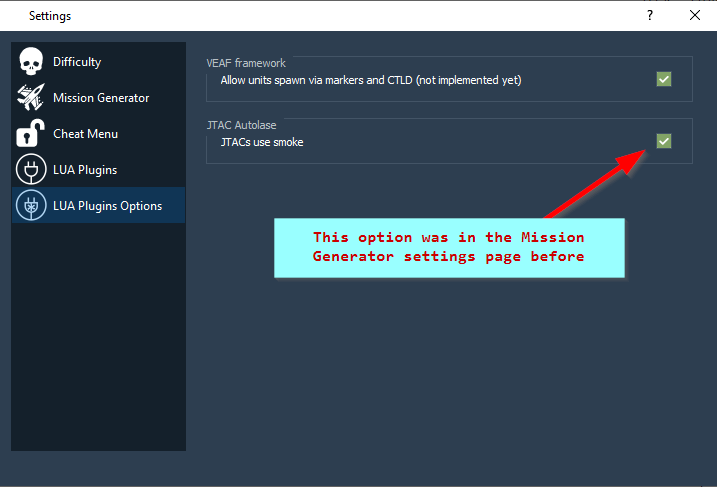Uncheck the JTACs use smoke checkbox
717x487 pixels.
664,142
